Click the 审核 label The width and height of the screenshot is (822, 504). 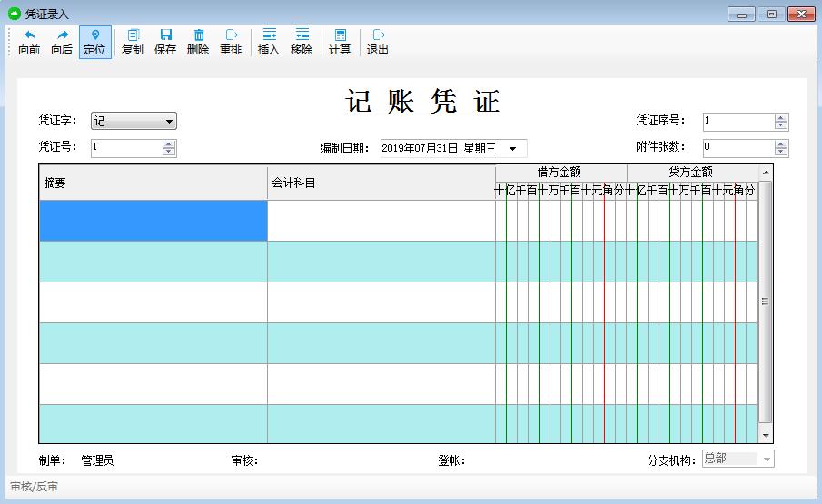tap(244, 460)
